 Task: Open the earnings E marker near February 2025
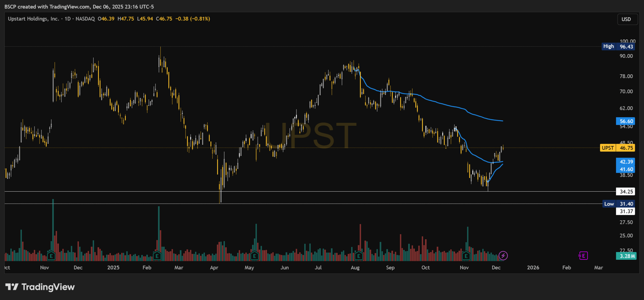pos(157,256)
